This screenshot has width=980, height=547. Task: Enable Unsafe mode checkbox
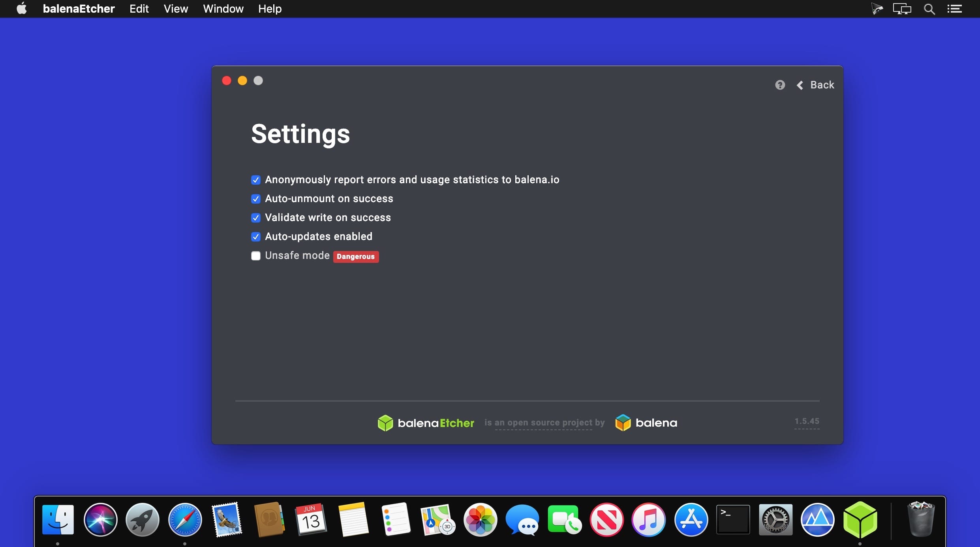pos(256,256)
